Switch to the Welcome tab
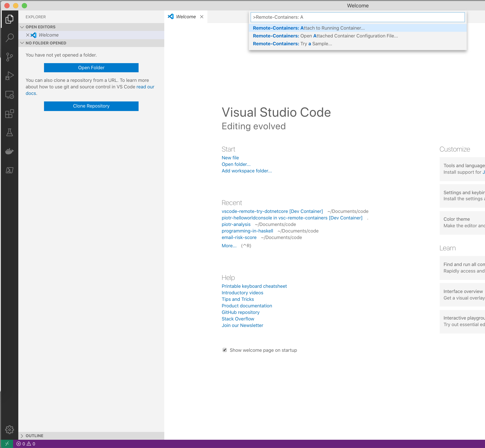485x448 pixels. point(186,17)
